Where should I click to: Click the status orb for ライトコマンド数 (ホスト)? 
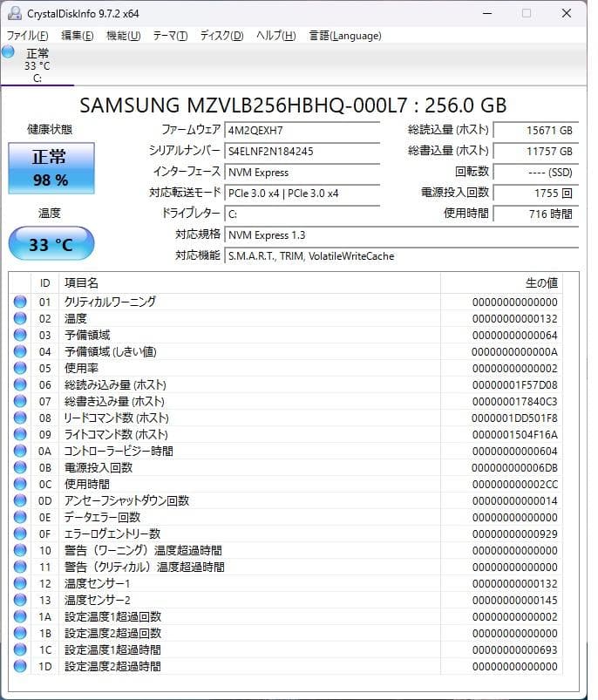tap(20, 434)
